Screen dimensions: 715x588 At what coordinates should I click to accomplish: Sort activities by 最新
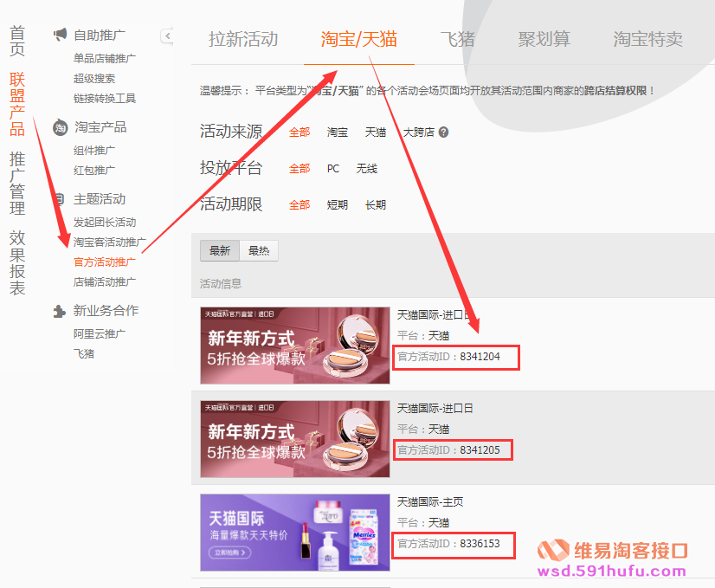[x=220, y=251]
